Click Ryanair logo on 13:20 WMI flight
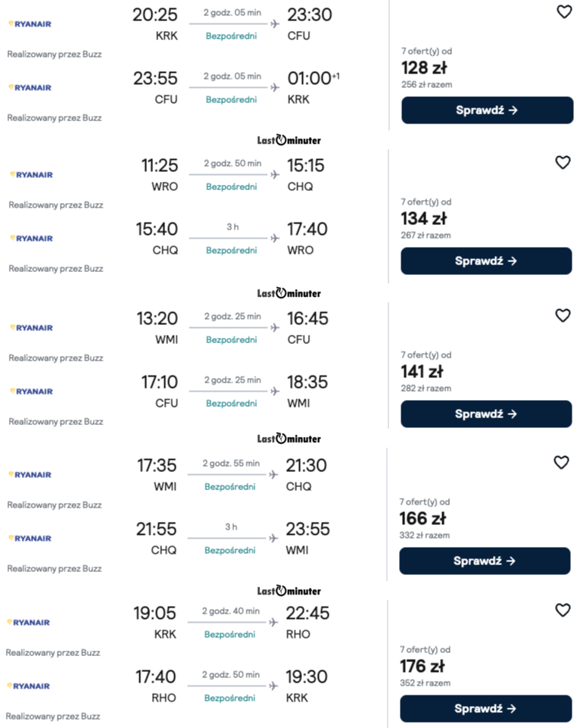Viewport: 580px width, 728px height. (31, 328)
